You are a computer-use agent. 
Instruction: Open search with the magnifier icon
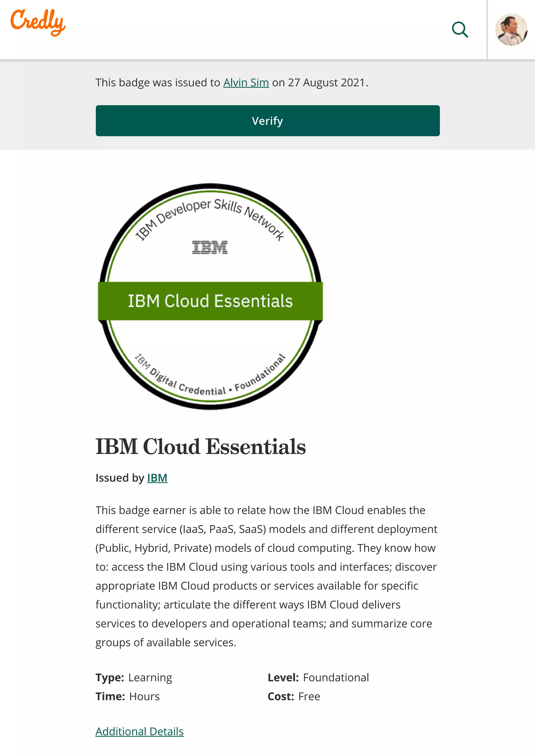coord(460,30)
